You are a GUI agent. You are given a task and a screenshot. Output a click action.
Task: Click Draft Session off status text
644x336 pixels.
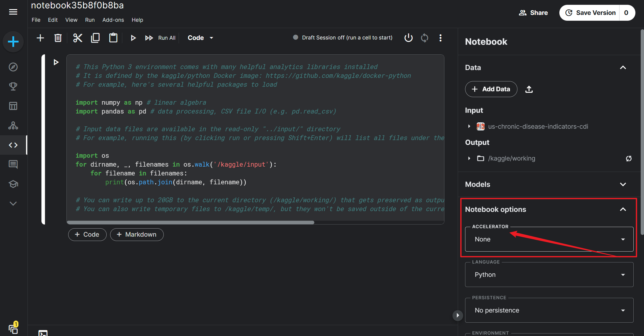pos(347,38)
